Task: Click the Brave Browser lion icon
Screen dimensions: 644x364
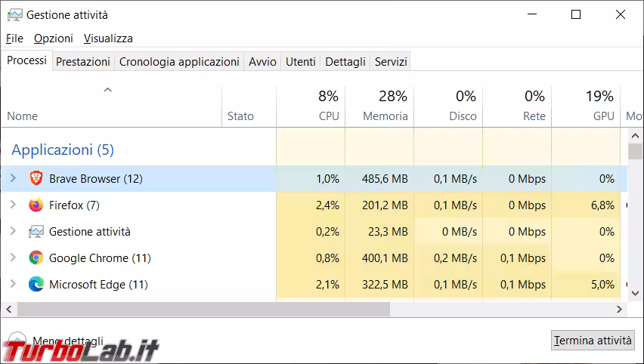Action: point(36,179)
